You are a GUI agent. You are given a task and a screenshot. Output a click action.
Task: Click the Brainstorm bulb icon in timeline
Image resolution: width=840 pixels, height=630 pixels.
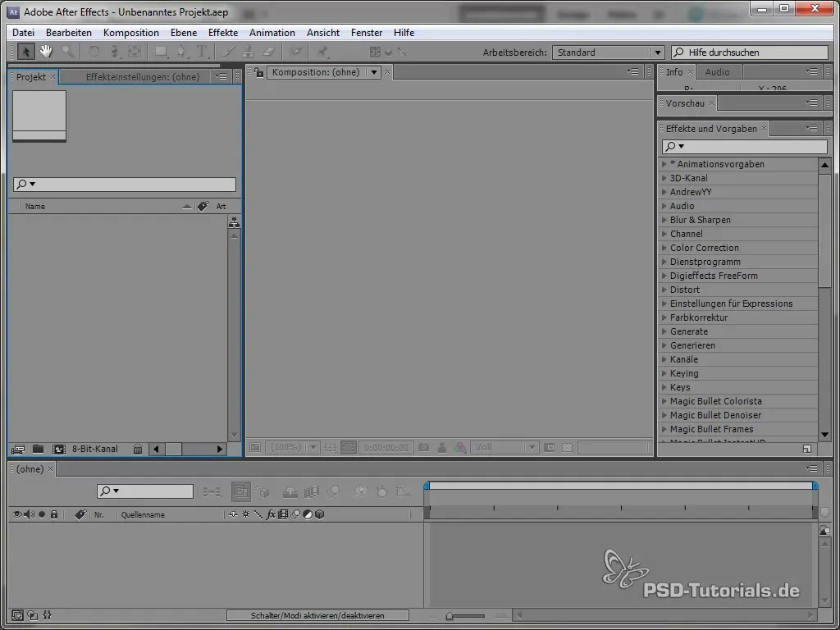point(361,491)
